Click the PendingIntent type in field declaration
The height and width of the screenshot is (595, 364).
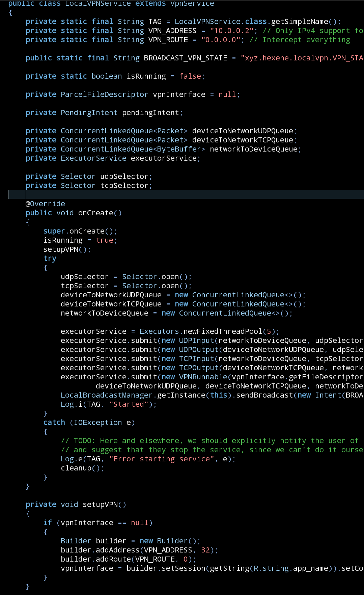89,113
